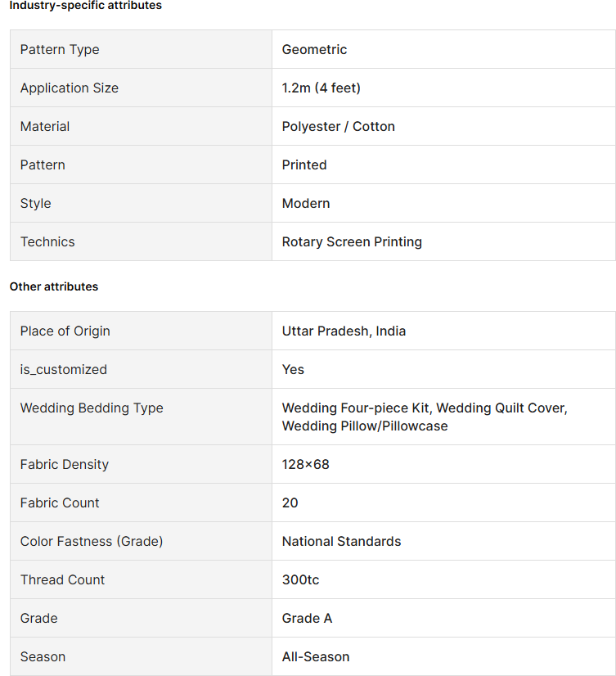This screenshot has width=616, height=676.
Task: Click the 128×68 fabric density value
Action: [x=306, y=464]
